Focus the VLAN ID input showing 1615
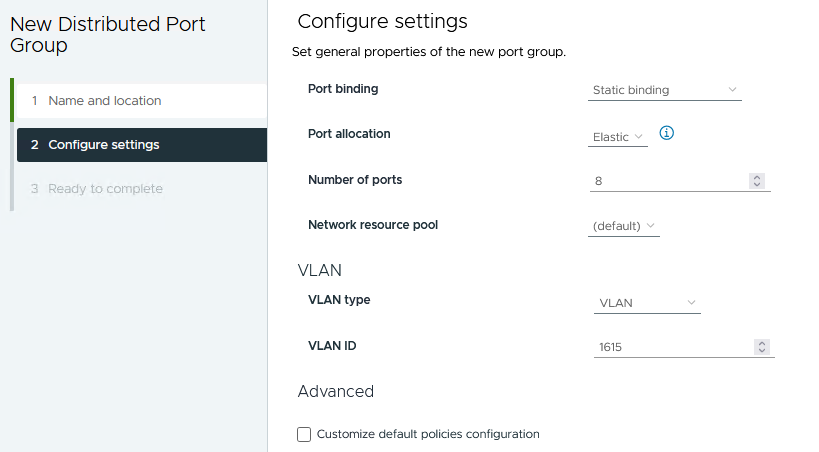The height and width of the screenshot is (452, 819). (x=672, y=347)
